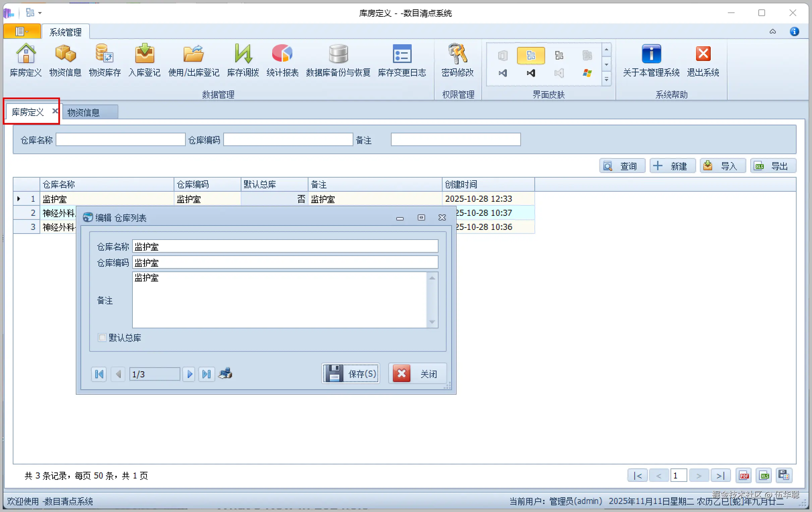Switch to the 物资信息 document tab
This screenshot has height=512, width=812.
83,112
